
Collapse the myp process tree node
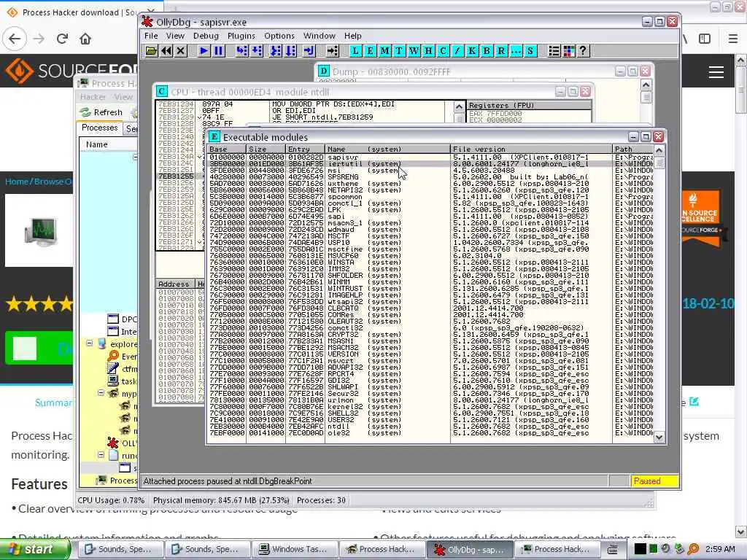[101, 393]
